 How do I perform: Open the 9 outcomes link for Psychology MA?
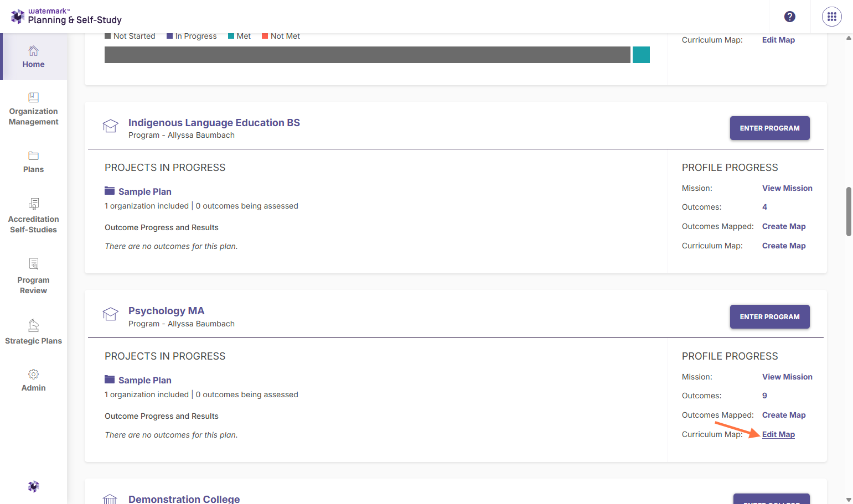(764, 396)
